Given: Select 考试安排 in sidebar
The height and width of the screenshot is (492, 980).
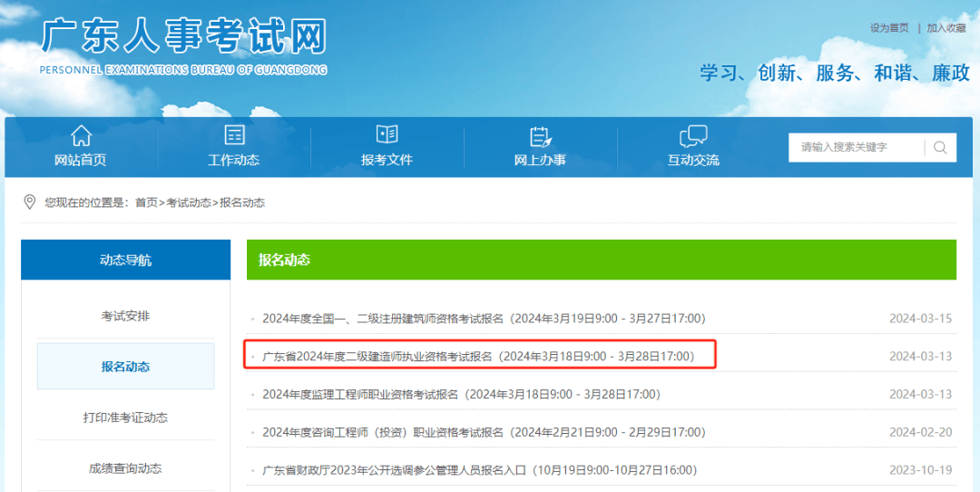Looking at the screenshot, I should point(125,316).
